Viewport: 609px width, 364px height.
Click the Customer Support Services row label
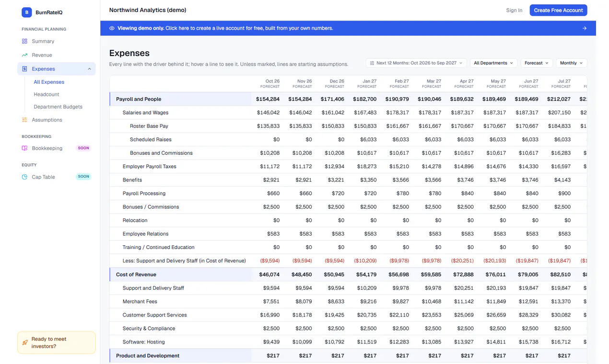click(155, 315)
